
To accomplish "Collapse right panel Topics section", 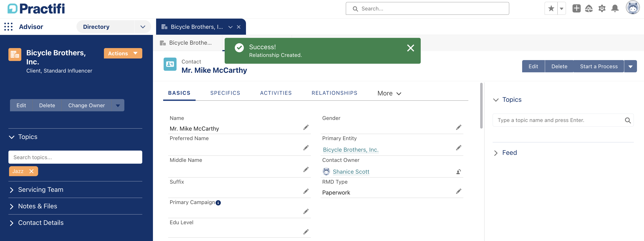I will tap(496, 100).
